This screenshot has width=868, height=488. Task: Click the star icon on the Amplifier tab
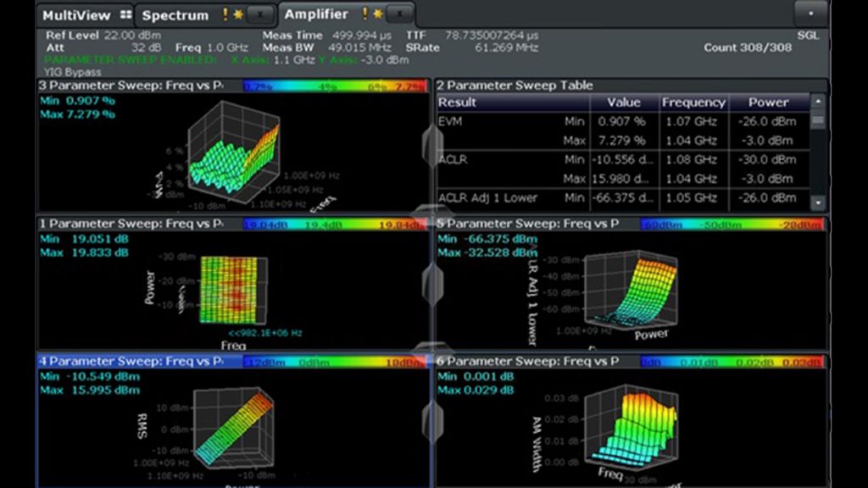[x=379, y=14]
